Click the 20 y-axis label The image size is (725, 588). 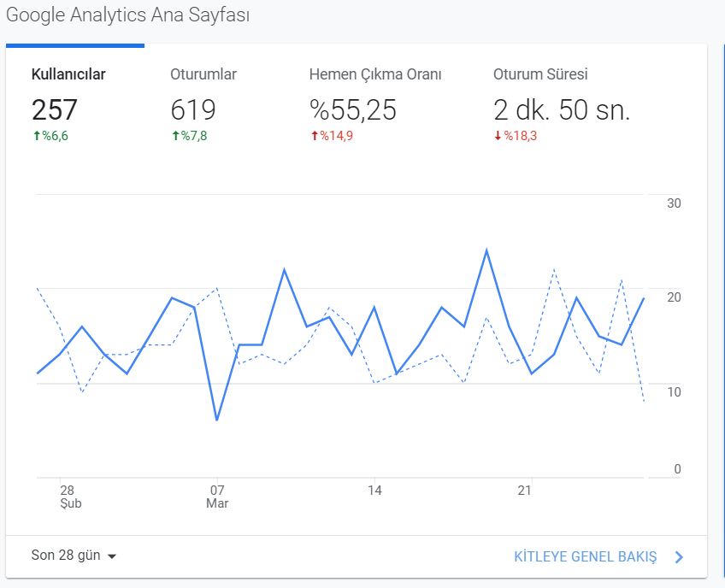tap(674, 297)
